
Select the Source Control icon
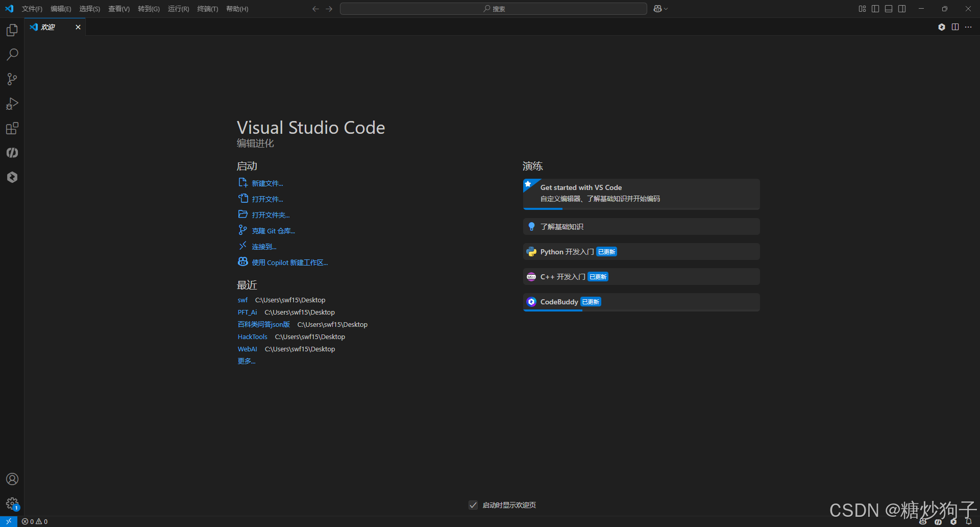point(12,79)
